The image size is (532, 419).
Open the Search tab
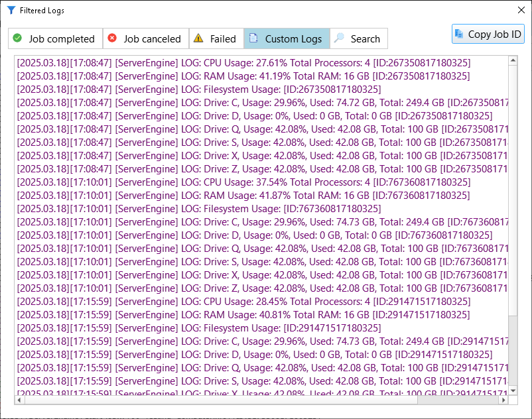pyautogui.click(x=358, y=39)
